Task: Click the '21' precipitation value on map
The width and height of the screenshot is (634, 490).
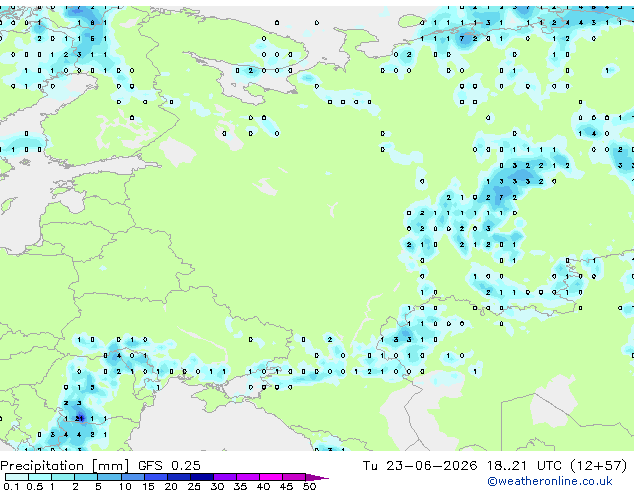Action: point(80,418)
